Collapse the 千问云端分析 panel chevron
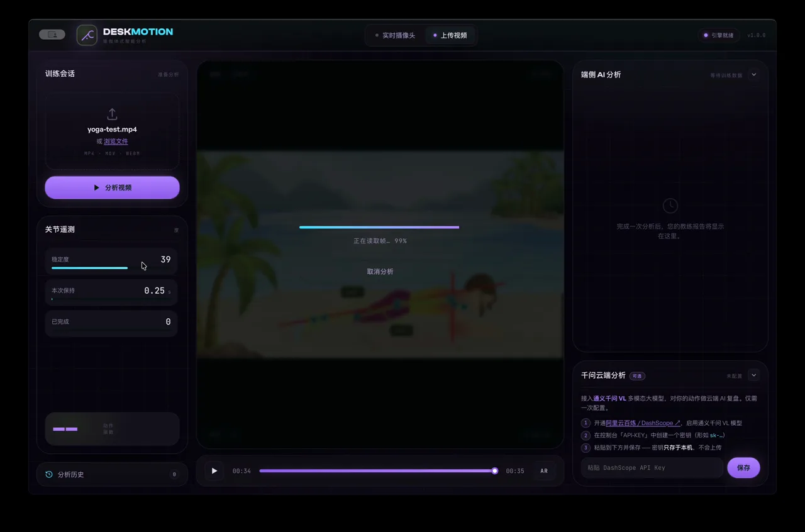 coord(754,375)
